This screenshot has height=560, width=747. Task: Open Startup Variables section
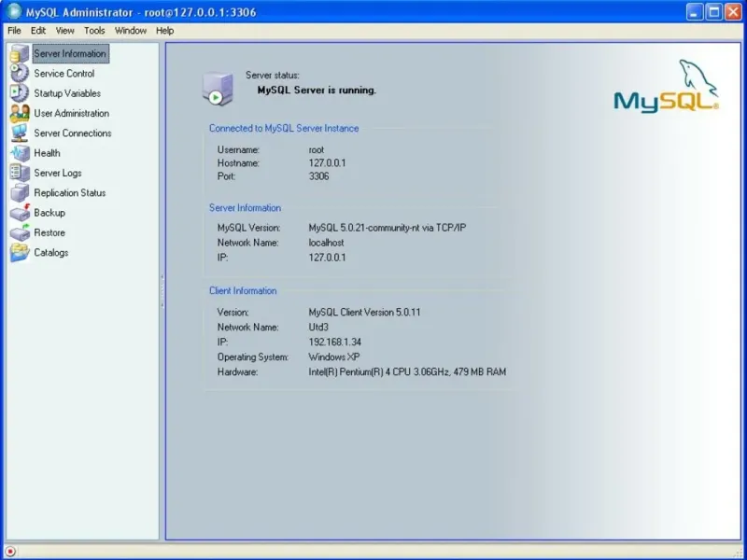point(67,93)
